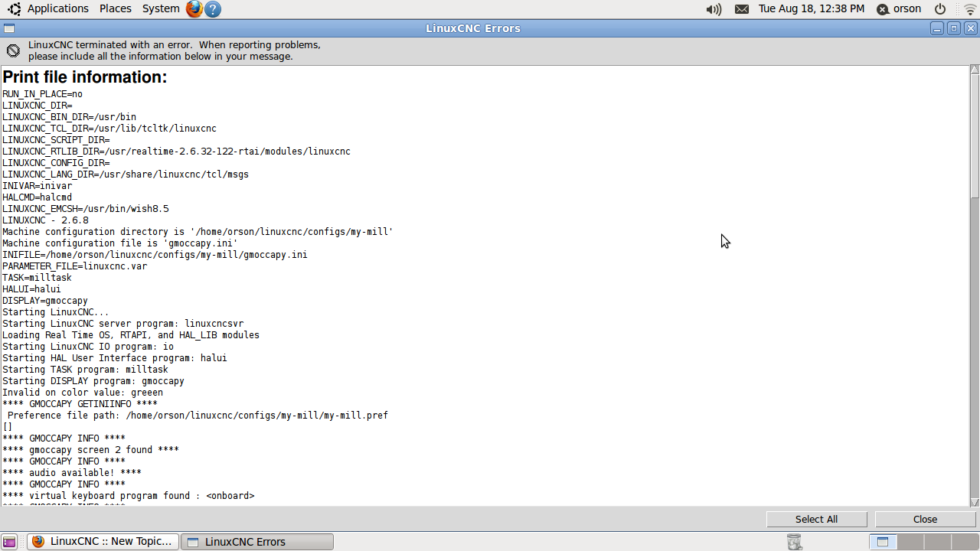This screenshot has height=551, width=980.
Task: Click the 'Starting LinuxCNC IO program: io' line
Action: click(88, 347)
